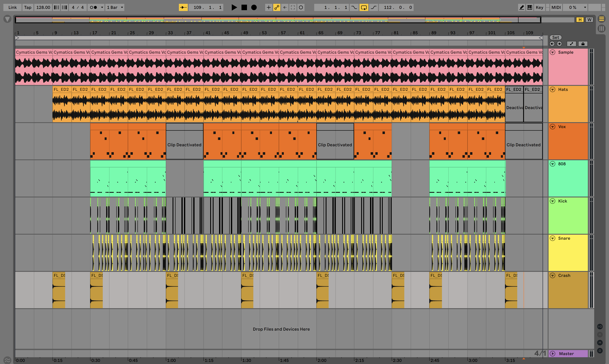Jump to Previous Locator arrow

pyautogui.click(x=552, y=44)
